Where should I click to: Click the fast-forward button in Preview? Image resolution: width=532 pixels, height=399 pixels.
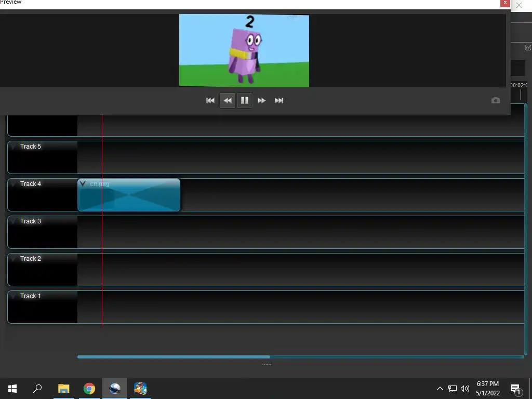click(x=262, y=100)
